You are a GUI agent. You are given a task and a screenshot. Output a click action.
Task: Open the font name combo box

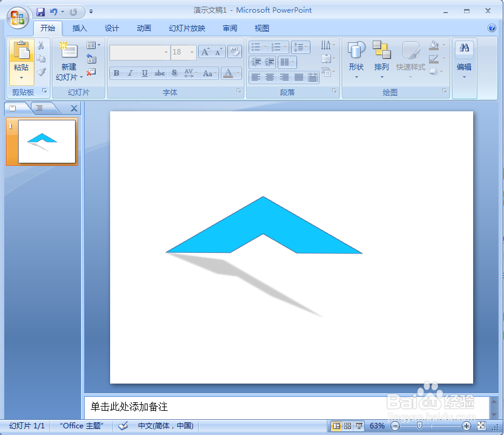(x=139, y=52)
